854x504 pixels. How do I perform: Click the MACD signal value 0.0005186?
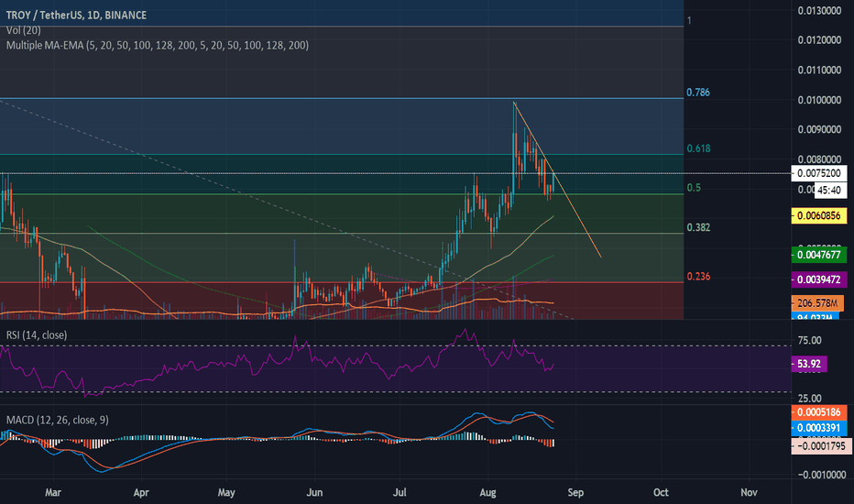tap(819, 412)
